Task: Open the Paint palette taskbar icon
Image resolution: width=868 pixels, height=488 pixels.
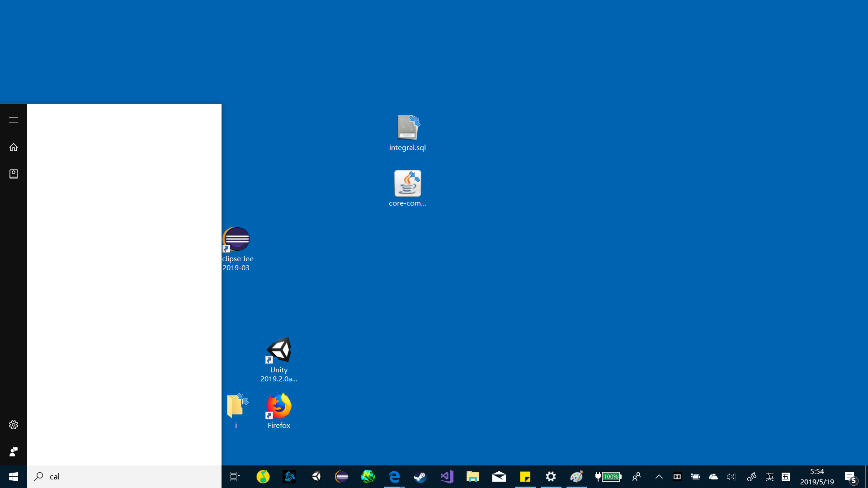Action: tap(576, 477)
